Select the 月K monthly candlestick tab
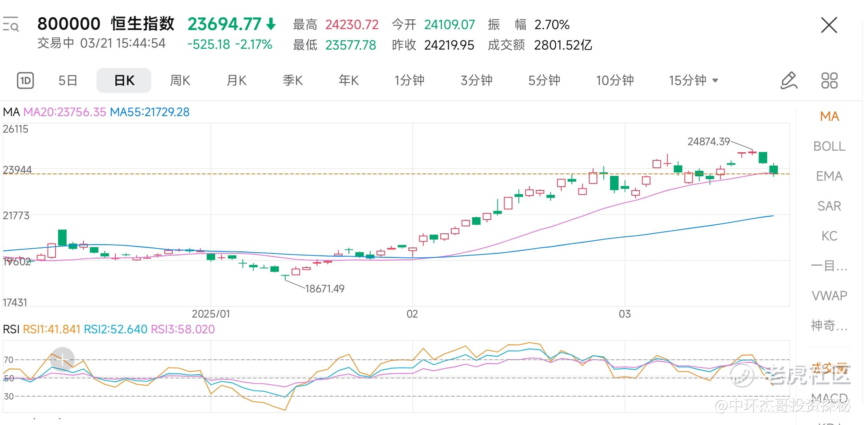 pos(236,81)
